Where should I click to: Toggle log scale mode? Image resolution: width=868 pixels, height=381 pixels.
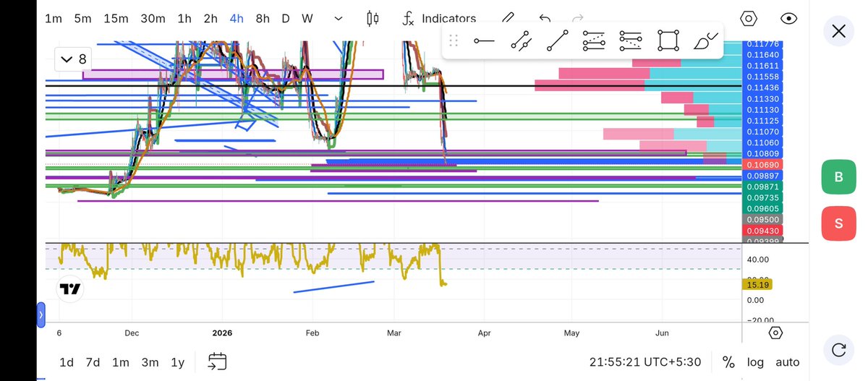pyautogui.click(x=755, y=362)
